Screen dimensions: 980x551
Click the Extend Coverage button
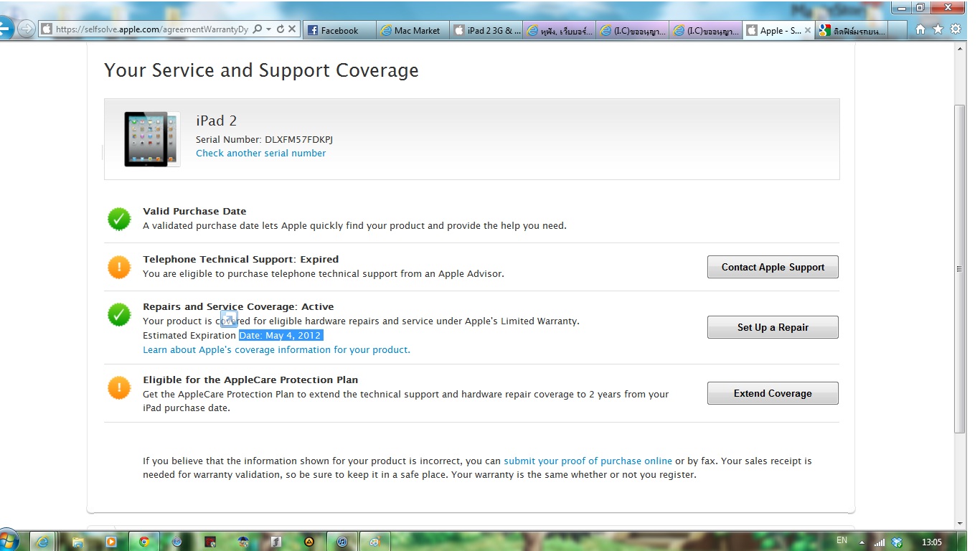tap(773, 393)
